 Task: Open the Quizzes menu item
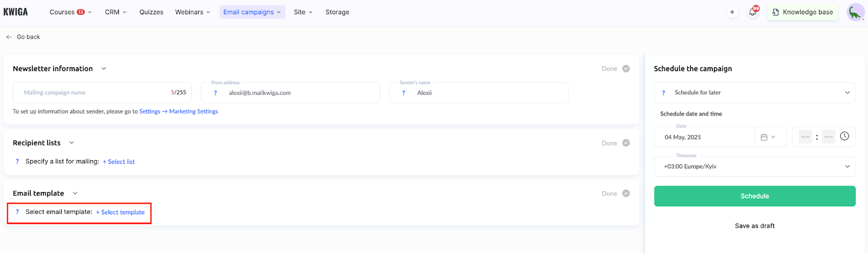click(x=151, y=12)
